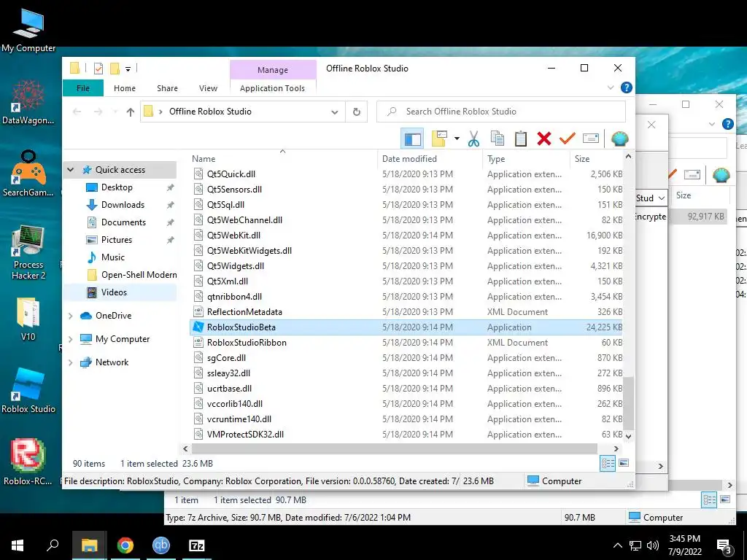
Task: Open Quick Access Toolbar customize dropdown
Action: (128, 69)
